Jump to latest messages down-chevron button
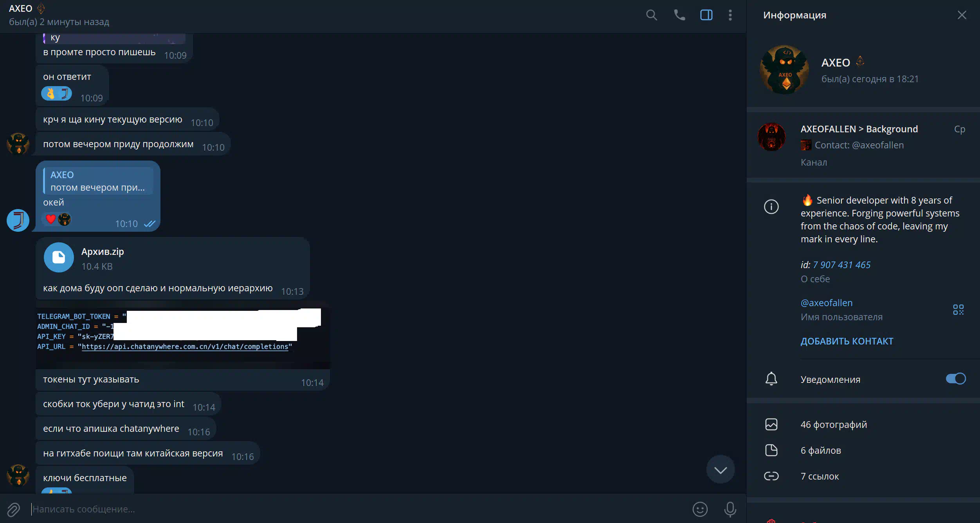 (721, 469)
